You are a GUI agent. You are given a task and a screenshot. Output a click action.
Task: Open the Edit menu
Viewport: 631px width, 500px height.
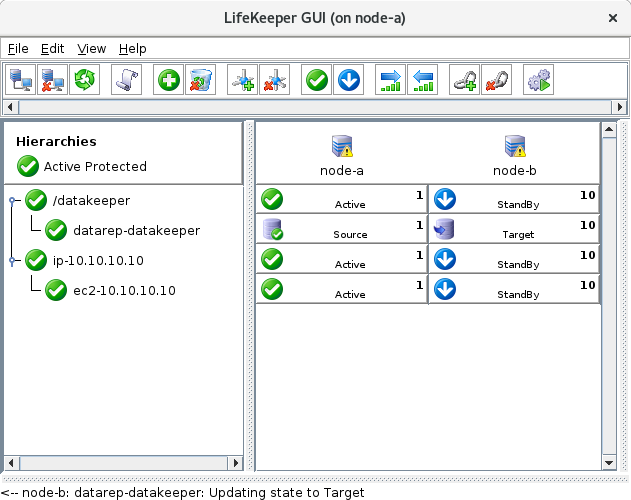(52, 49)
